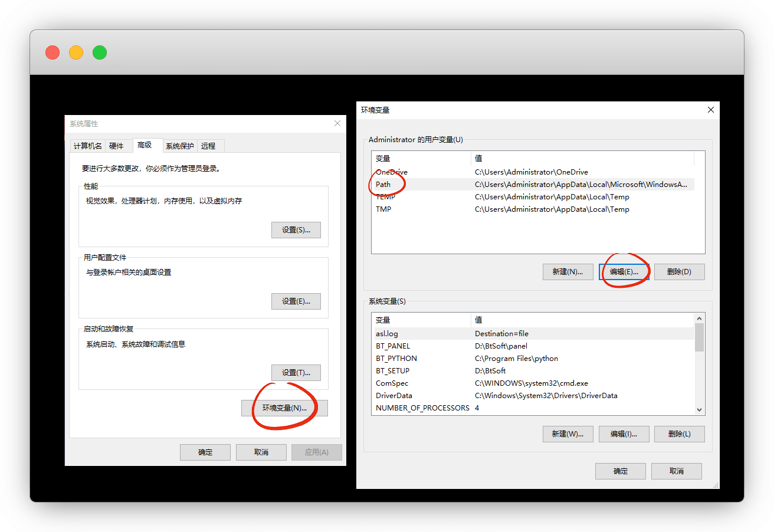The width and height of the screenshot is (774, 532).
Task: Click the yellow macOS minimize dot
Action: pos(76,52)
